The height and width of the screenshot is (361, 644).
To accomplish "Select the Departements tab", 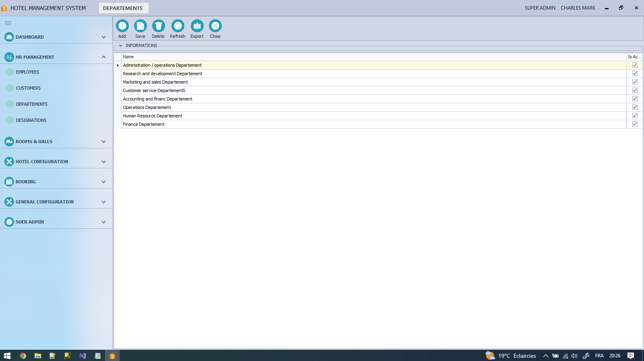I will [123, 8].
